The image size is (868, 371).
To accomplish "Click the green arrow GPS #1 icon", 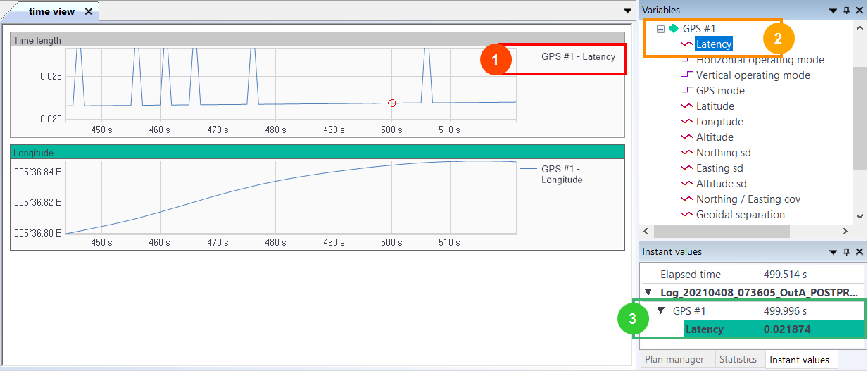I will tap(674, 29).
